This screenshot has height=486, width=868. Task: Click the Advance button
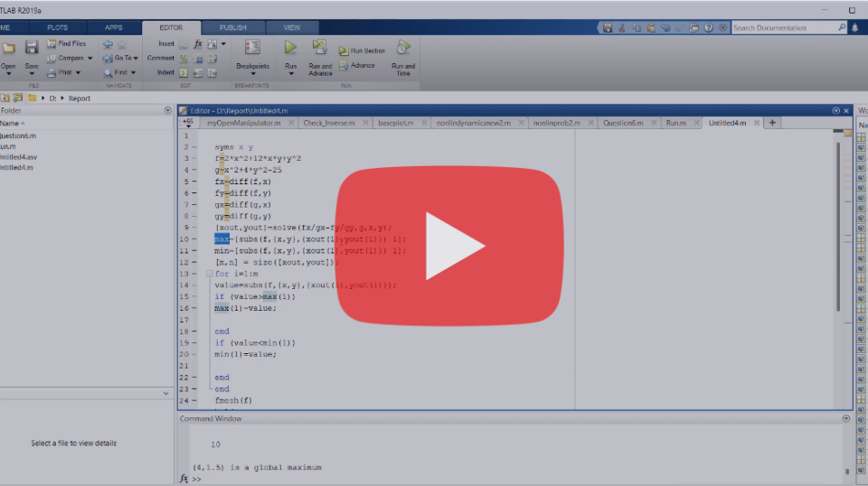(362, 65)
